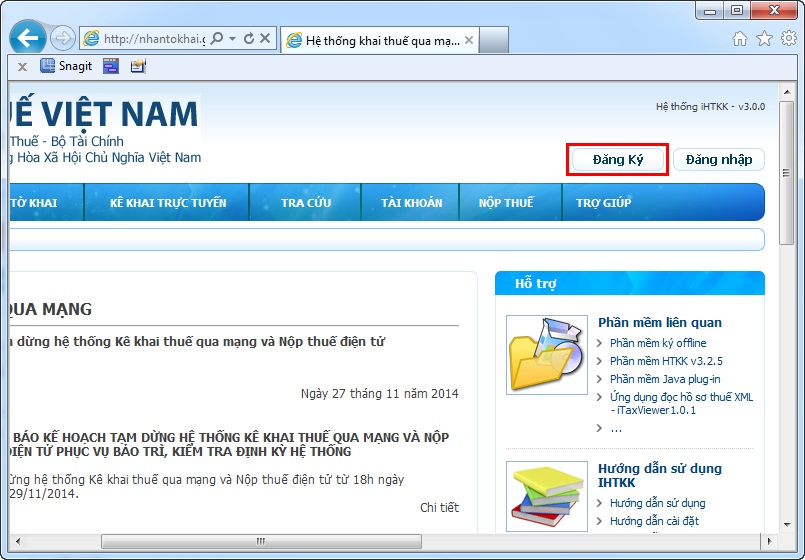Click the search magnifier in address bar
The image size is (805, 560).
click(x=217, y=38)
